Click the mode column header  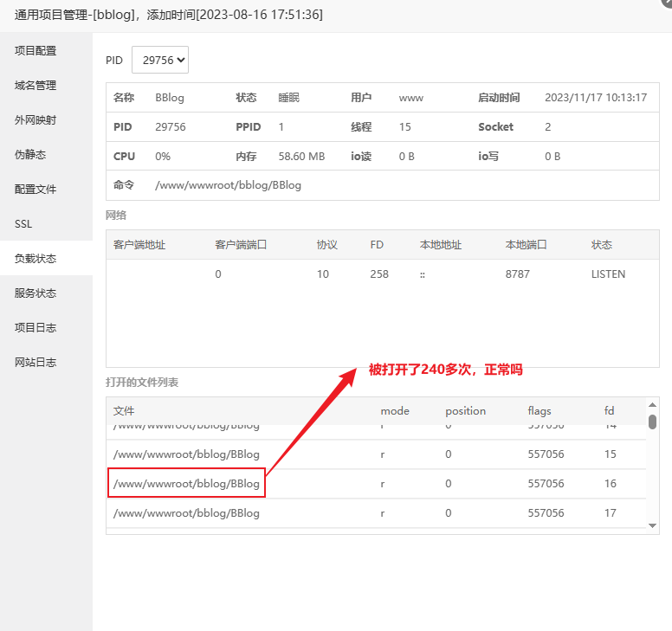(395, 411)
